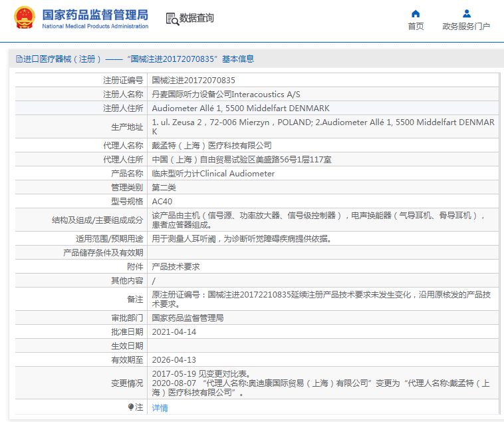Select management category 第二类 value
Screen dimensions: 504x422
click(x=164, y=187)
